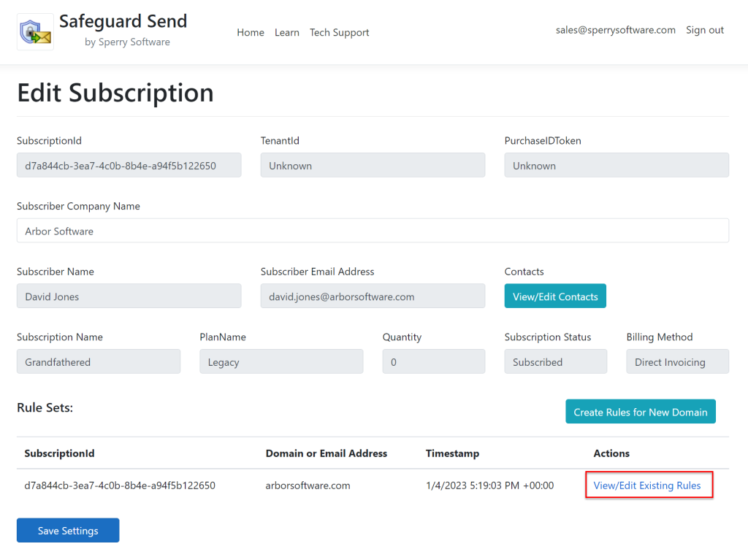
Task: Click the sales@sperrysoftware.com account email
Action: (x=616, y=30)
